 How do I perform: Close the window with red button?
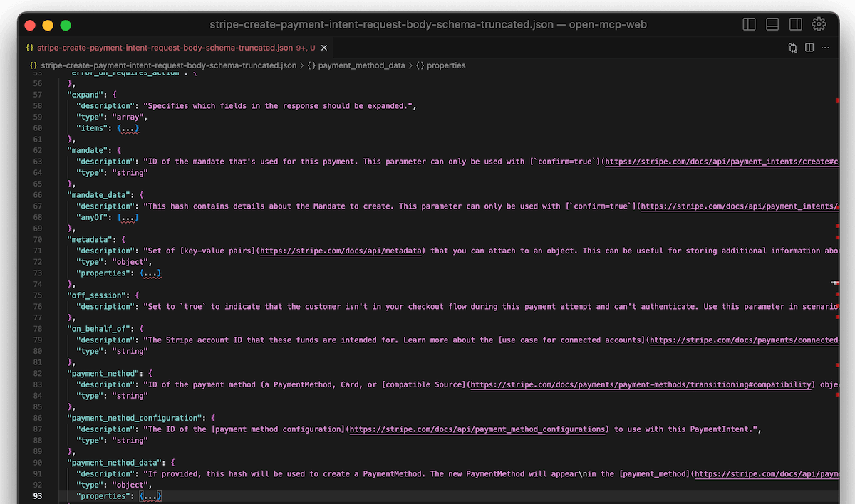pos(30,25)
